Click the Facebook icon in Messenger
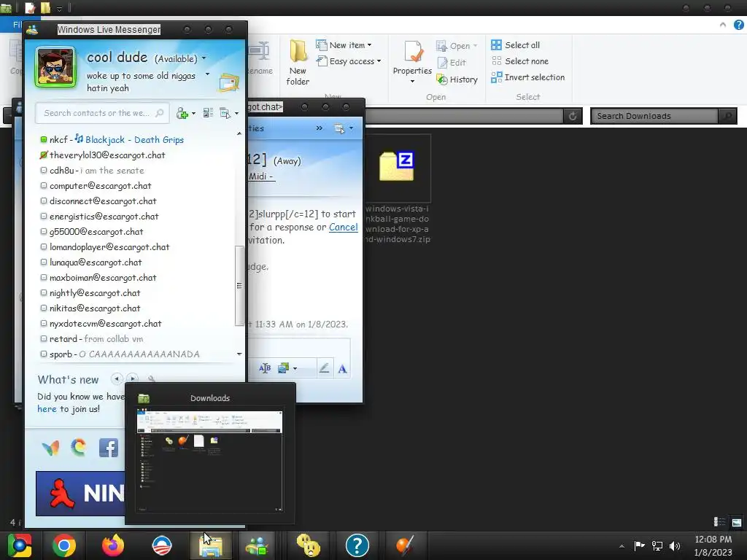Image resolution: width=747 pixels, height=560 pixels. pyautogui.click(x=108, y=448)
